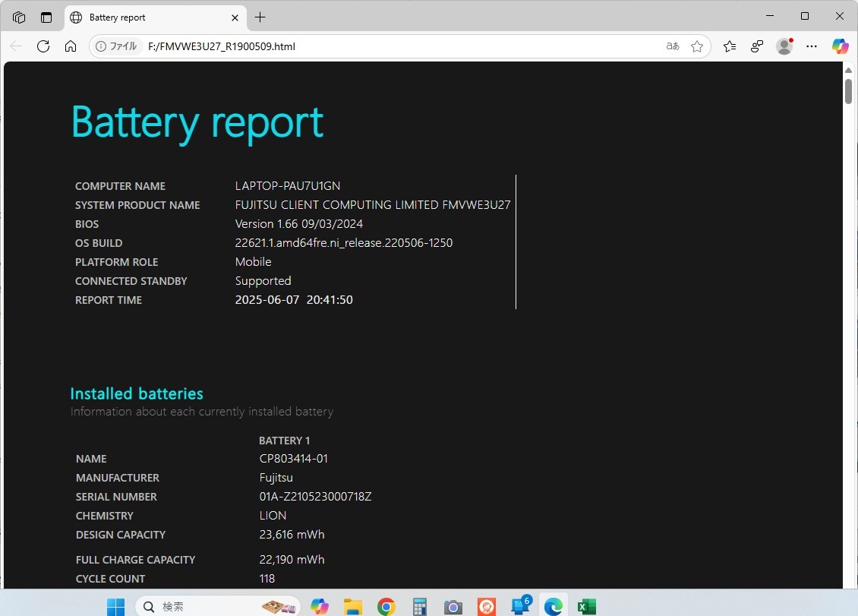This screenshot has height=616, width=858.
Task: Open the tab actions menu icon
Action: tap(19, 17)
